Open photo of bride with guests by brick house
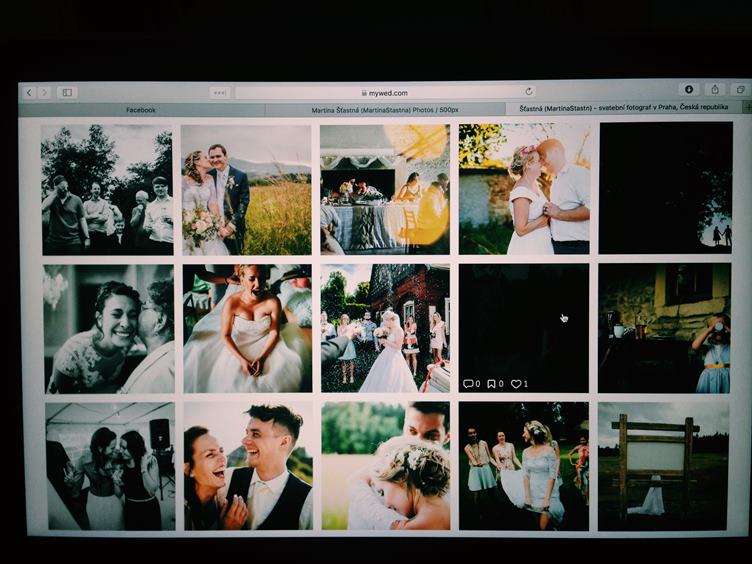This screenshot has height=564, width=752. click(385, 329)
